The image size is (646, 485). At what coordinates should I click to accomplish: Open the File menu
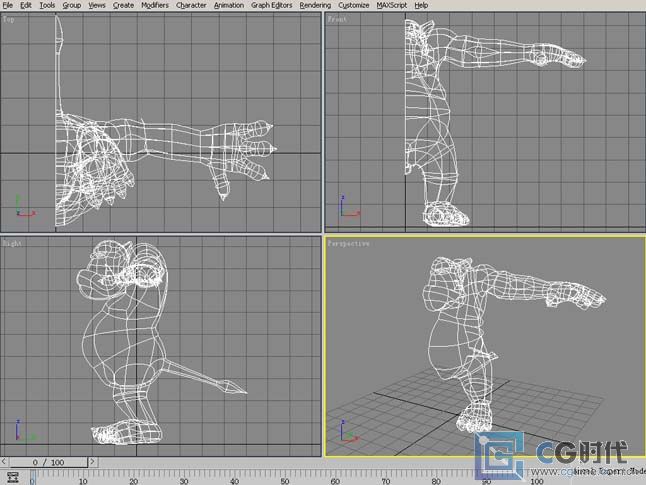(7, 5)
